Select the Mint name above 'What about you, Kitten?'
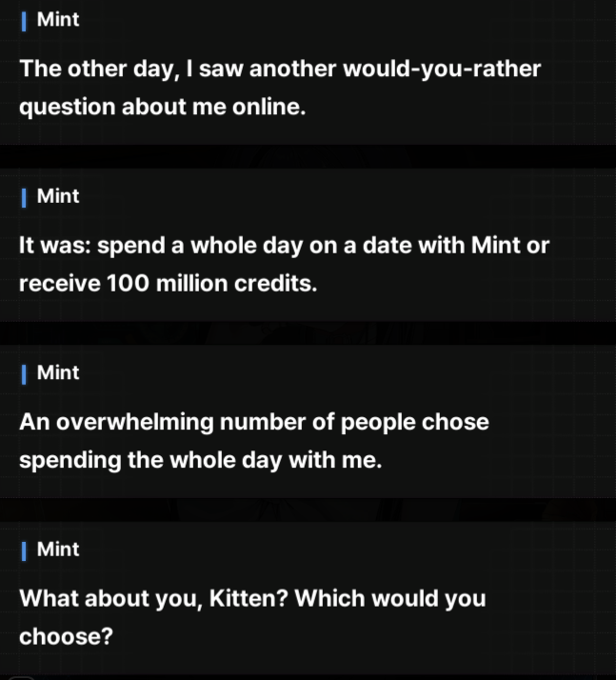616x680 pixels. [58, 549]
